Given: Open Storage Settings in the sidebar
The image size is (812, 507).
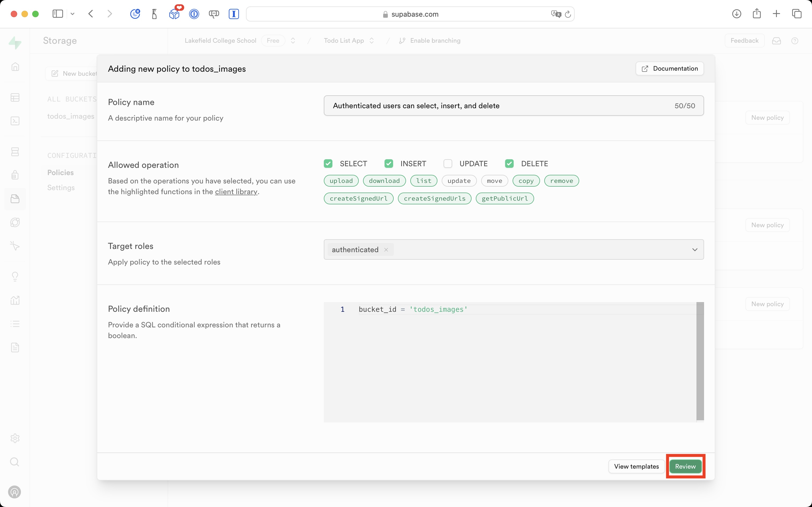Looking at the screenshot, I should click(x=61, y=187).
